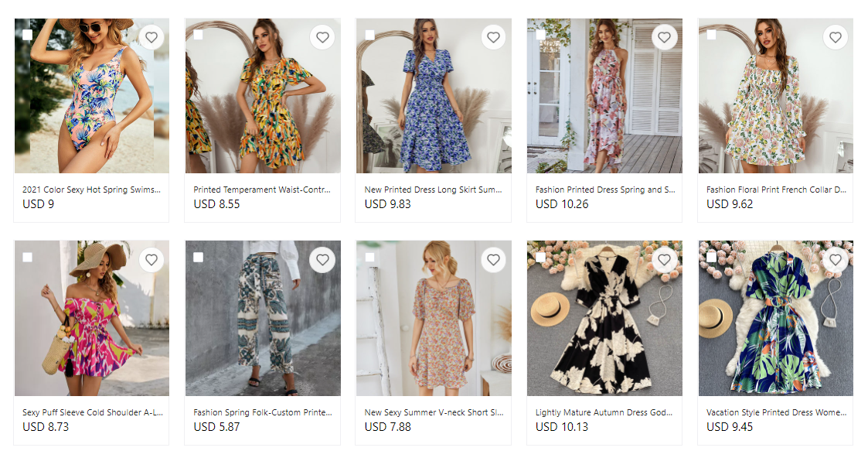Click heart icon on Printed Temperament Waist dress
The image size is (868, 451).
point(322,37)
